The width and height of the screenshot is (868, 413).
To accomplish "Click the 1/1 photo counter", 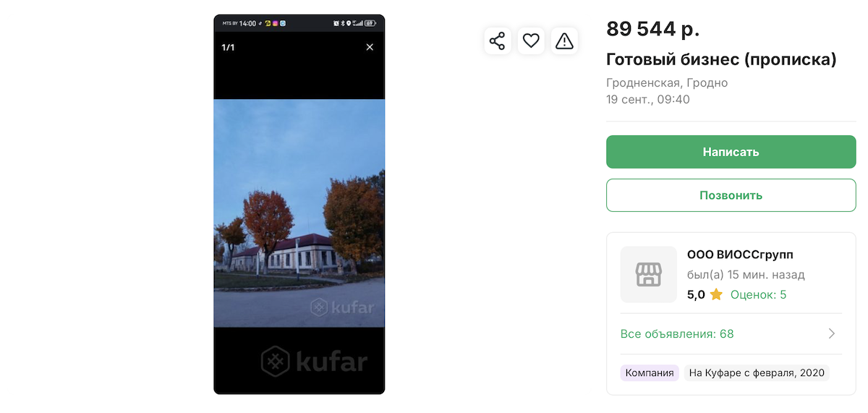I will click(228, 47).
